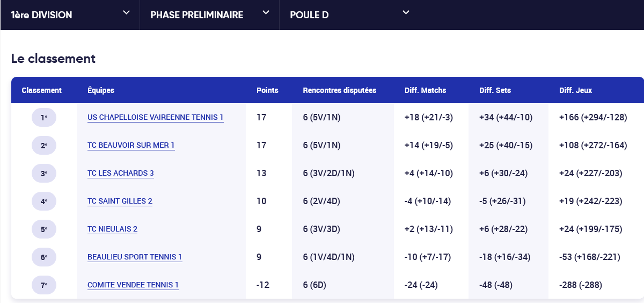Click the 1st place rank badge
The height and width of the screenshot is (303, 644).
point(44,117)
